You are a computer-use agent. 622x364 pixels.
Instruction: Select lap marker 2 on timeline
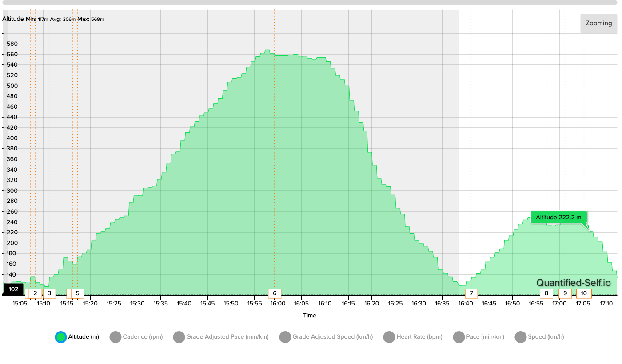(36, 293)
